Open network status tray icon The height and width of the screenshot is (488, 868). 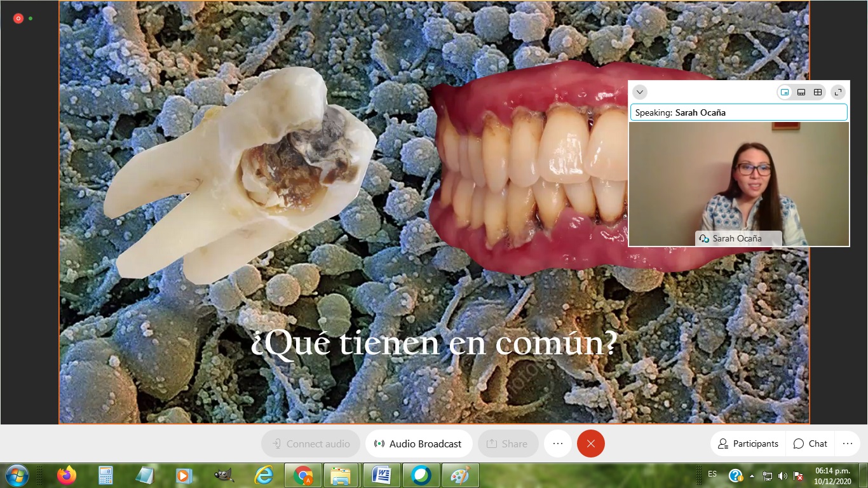pos(768,475)
